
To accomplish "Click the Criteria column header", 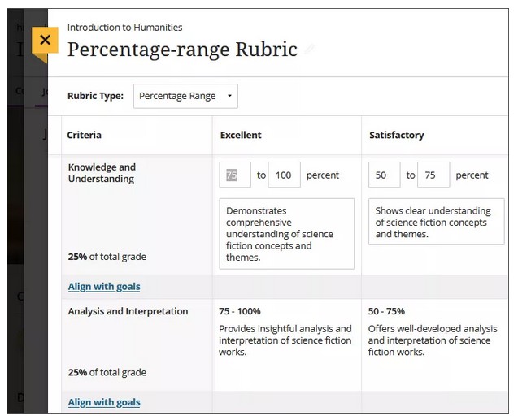I will [84, 136].
